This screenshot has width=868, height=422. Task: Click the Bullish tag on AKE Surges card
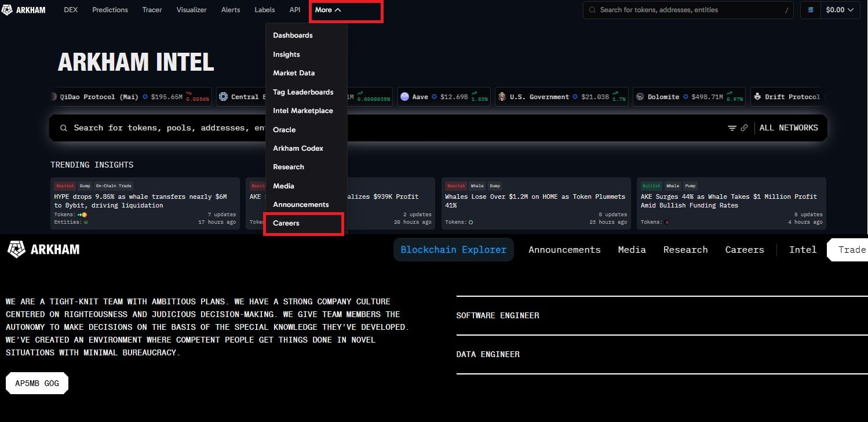pyautogui.click(x=651, y=186)
